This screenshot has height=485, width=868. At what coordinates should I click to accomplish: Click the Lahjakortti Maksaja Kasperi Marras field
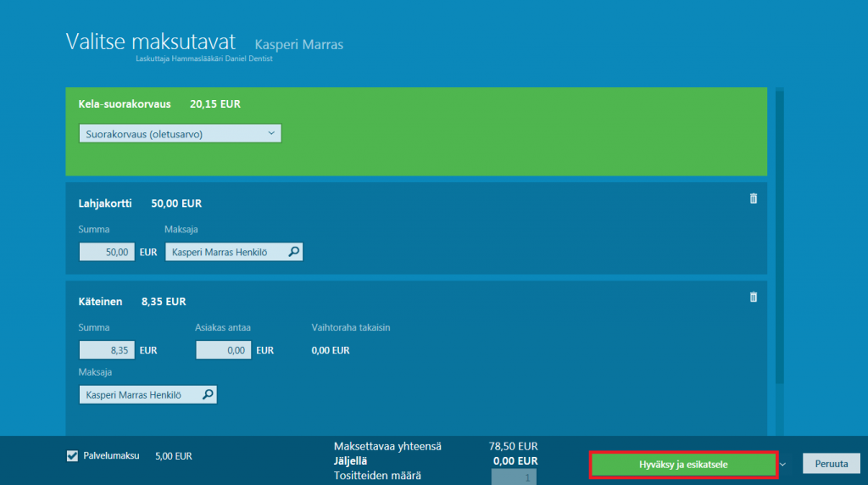click(x=234, y=252)
